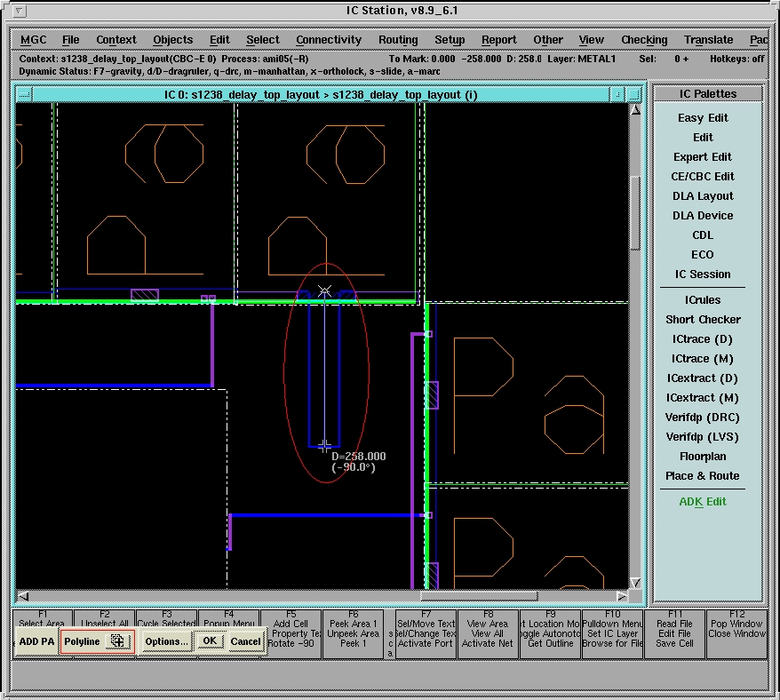This screenshot has height=700, width=780.
Task: Click the vertical scrollbar's down arrow
Action: [x=635, y=583]
